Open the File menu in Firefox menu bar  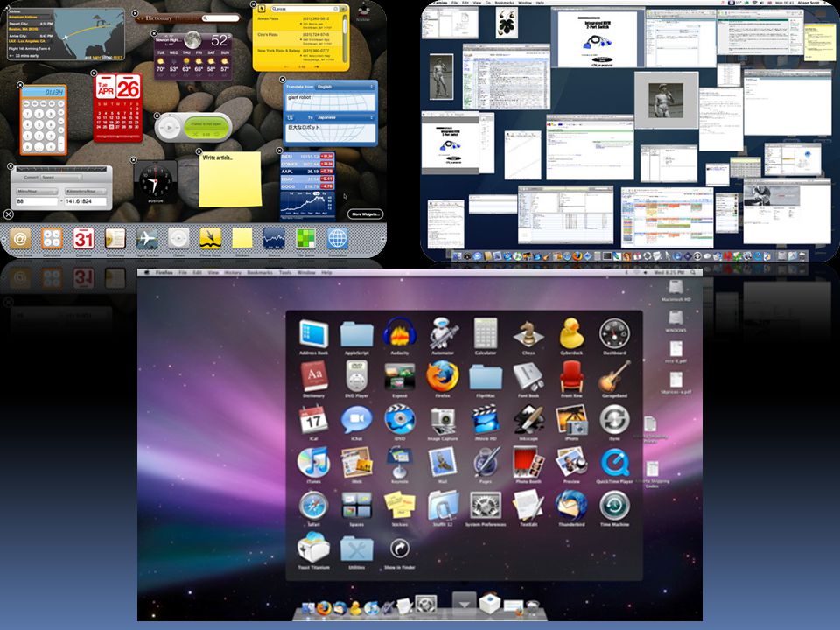(183, 273)
